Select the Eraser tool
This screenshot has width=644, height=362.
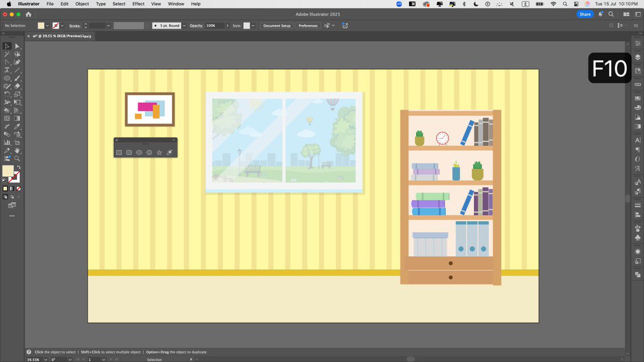17,86
